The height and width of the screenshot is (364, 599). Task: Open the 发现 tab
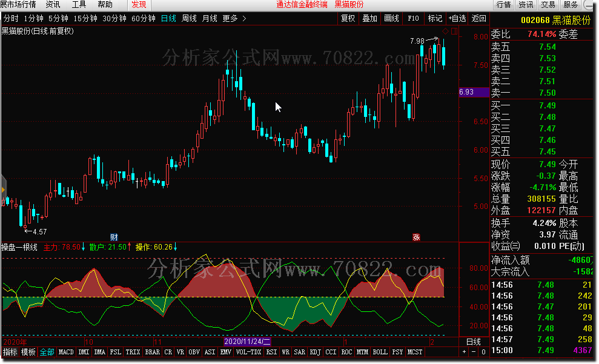click(139, 5)
